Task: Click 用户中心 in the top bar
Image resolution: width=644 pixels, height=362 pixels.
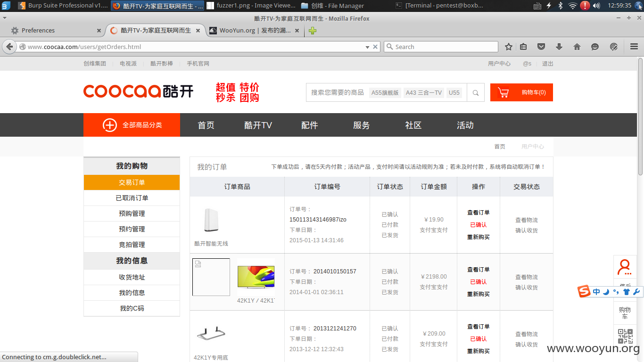Action: click(499, 64)
